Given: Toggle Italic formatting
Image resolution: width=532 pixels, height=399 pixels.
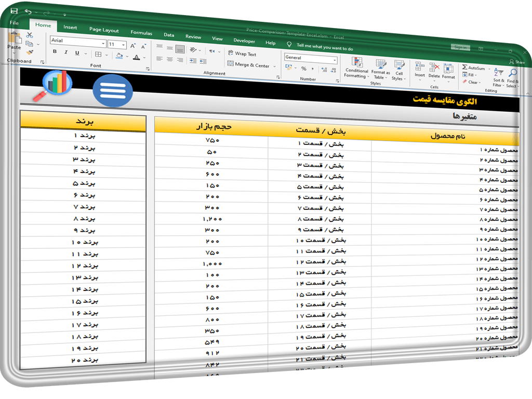Looking at the screenshot, I should pos(66,52).
